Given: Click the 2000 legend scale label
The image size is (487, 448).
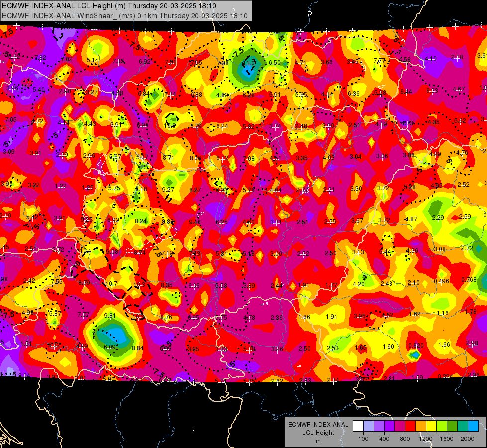Looking at the screenshot, I should click(468, 439).
